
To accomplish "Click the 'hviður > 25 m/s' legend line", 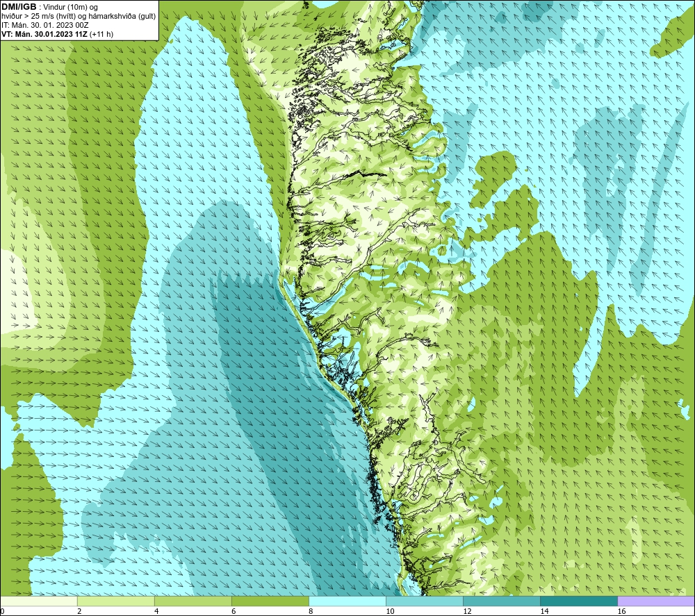I will (79, 16).
